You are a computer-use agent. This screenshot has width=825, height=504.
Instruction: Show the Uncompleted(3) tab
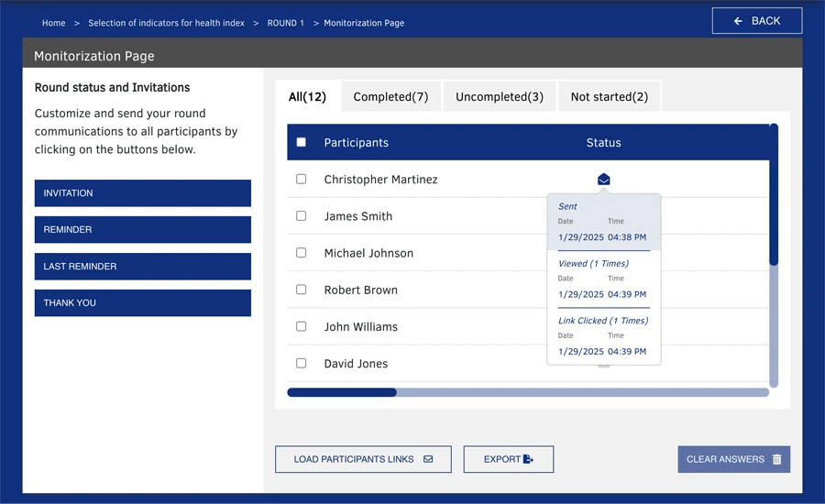pos(500,96)
